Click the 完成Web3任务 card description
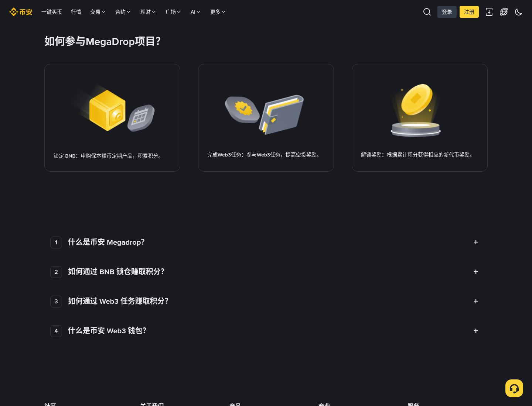This screenshot has height=406, width=532. pos(264,155)
